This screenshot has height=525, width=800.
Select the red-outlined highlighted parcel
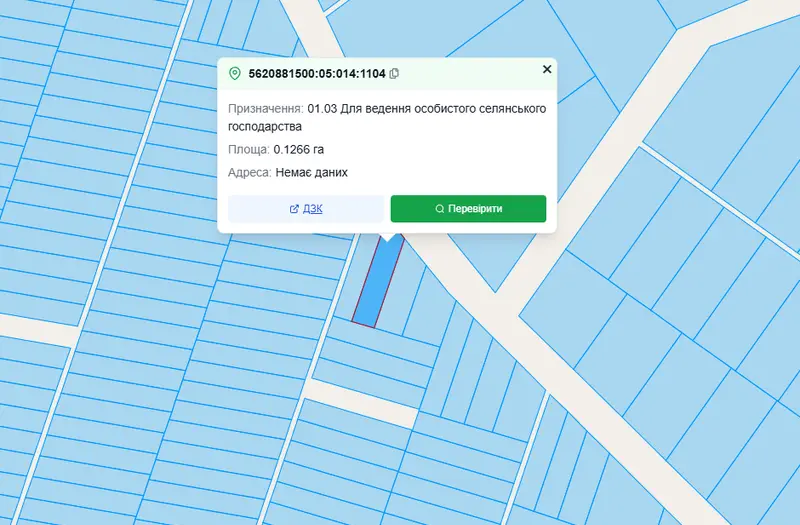377,283
